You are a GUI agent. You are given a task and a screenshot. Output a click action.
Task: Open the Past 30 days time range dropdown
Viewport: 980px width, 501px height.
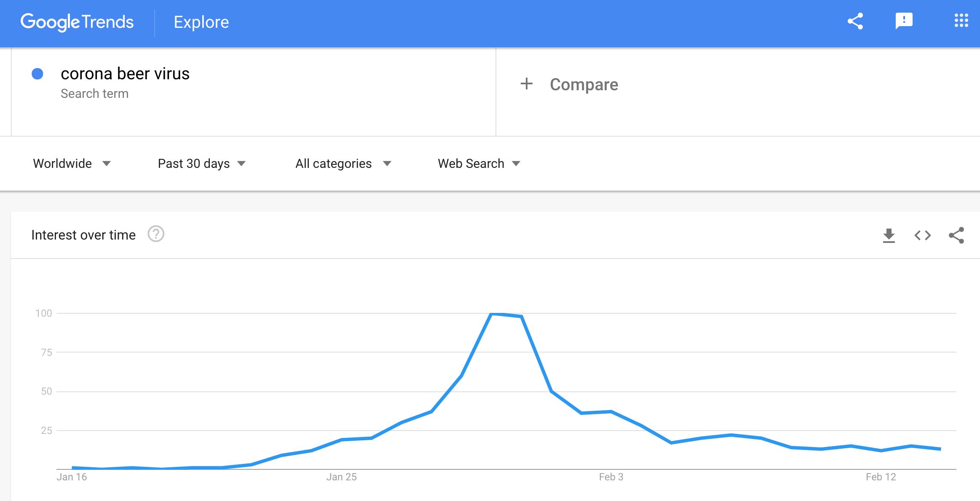[x=202, y=164]
